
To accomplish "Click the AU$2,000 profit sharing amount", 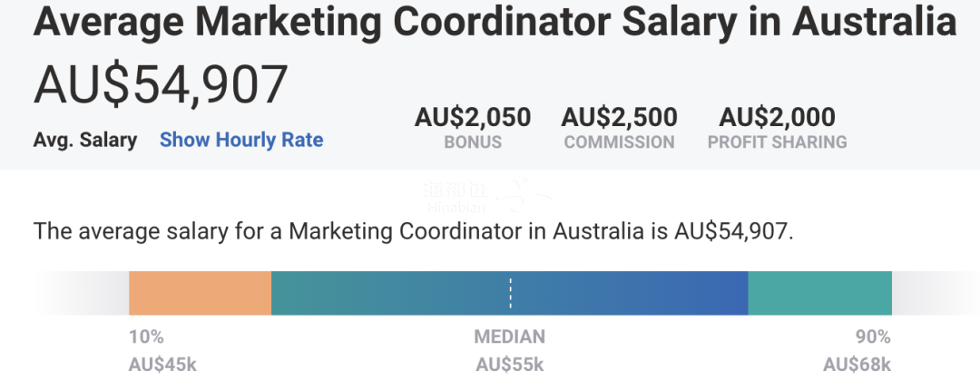I will tap(777, 117).
